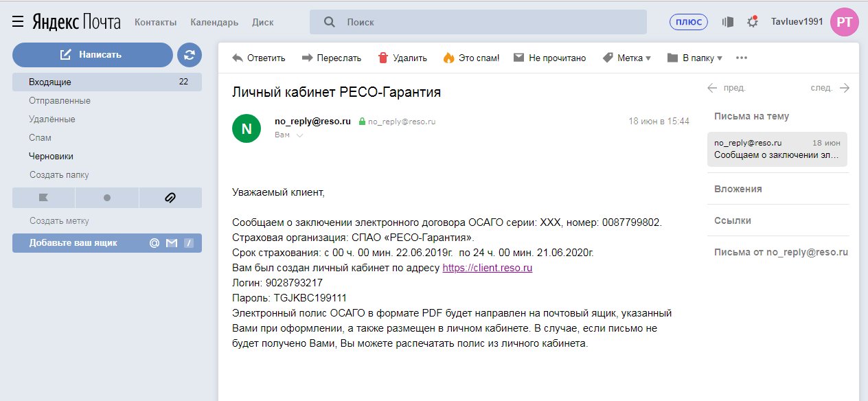The image size is (868, 401).
Task: Click the subject Личный кабинет РЕСО-Гарантия
Action: (x=336, y=92)
